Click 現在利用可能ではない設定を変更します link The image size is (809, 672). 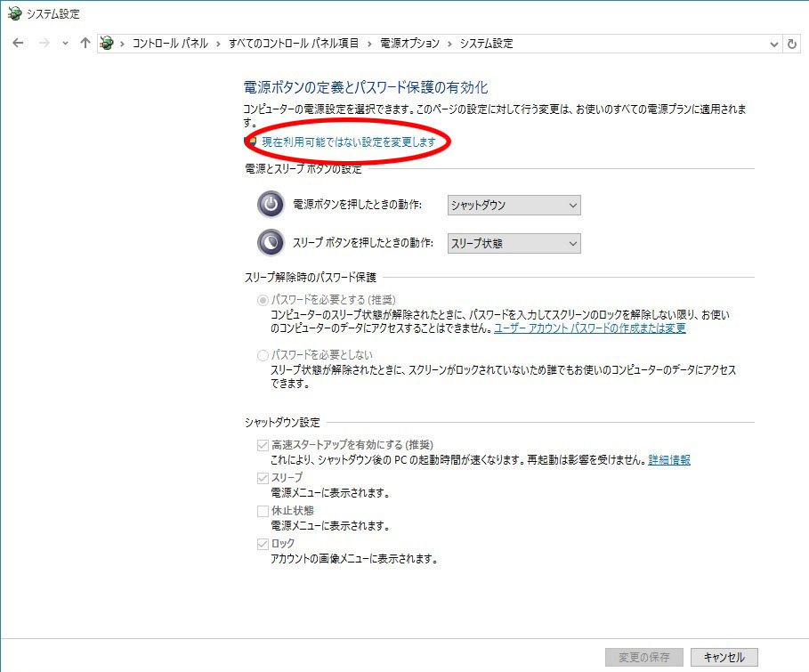click(349, 142)
